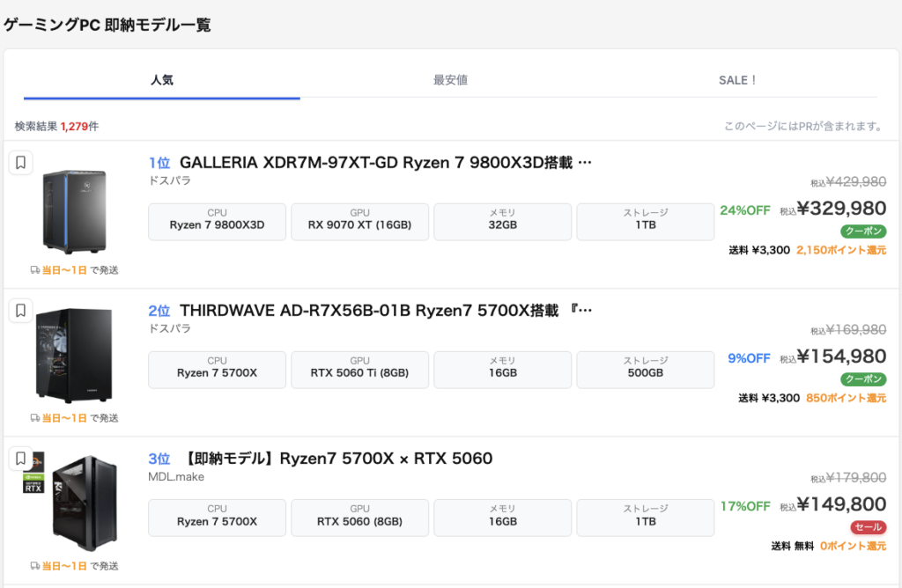Click the クーポン badge on ¥154,980 listing
The height and width of the screenshot is (588, 902).
[863, 379]
